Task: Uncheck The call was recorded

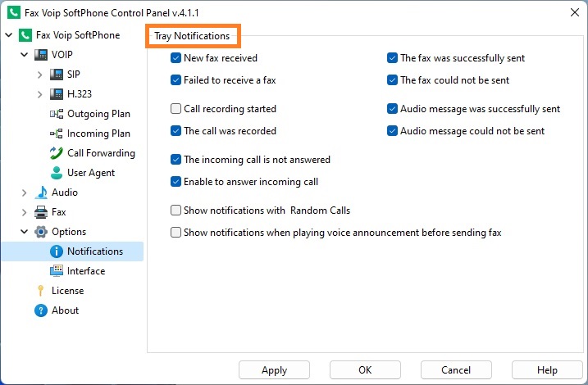Action: pyautogui.click(x=175, y=131)
